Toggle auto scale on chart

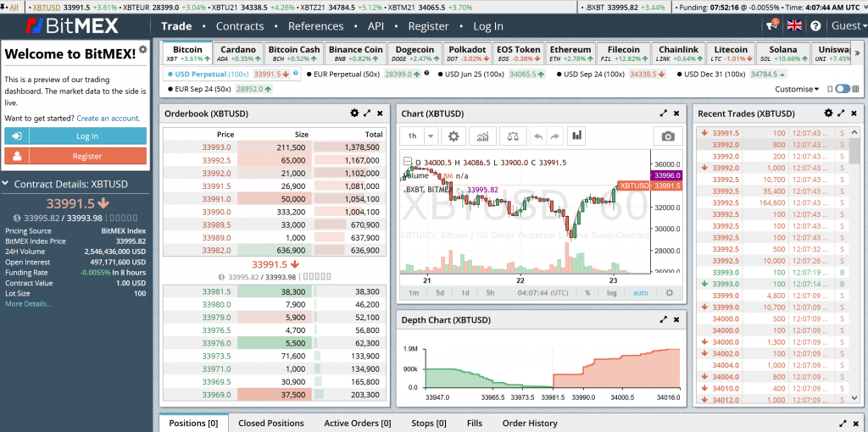(x=641, y=292)
